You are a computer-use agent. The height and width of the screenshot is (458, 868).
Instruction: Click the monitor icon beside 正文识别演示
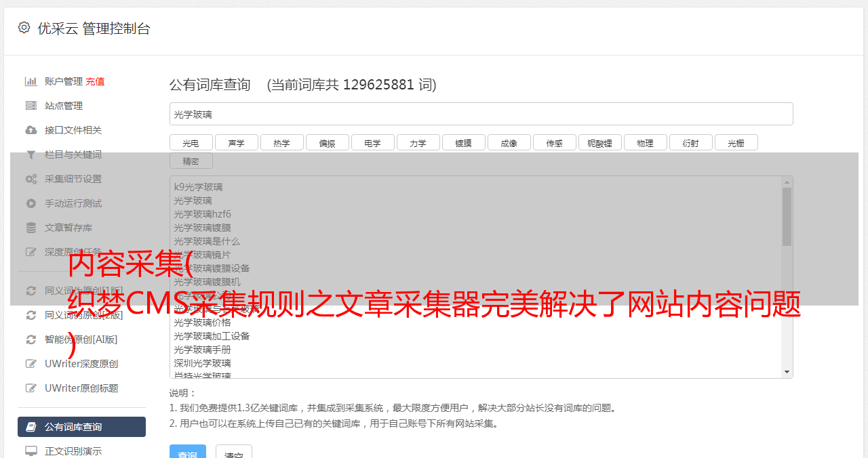point(31,451)
